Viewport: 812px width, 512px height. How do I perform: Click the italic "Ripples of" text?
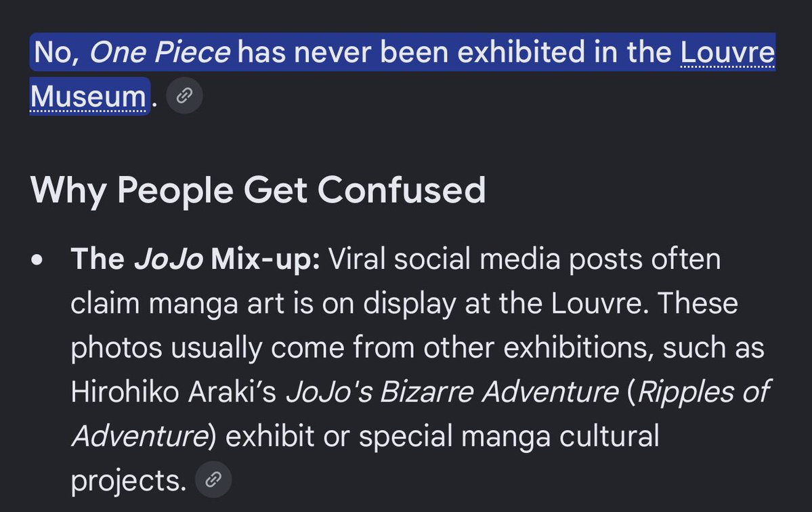click(x=703, y=392)
